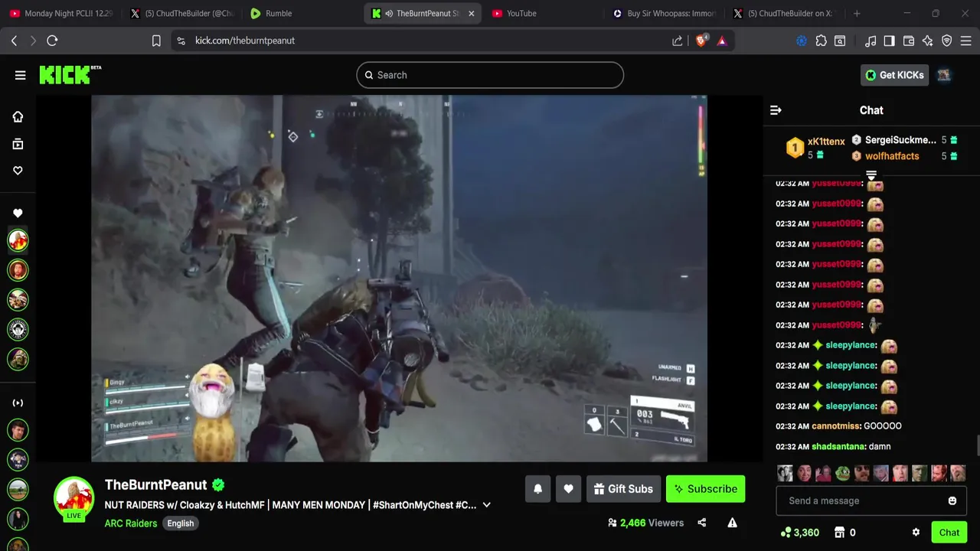This screenshot has width=980, height=551.
Task: Click the filled heart followed channels icon
Action: (18, 214)
